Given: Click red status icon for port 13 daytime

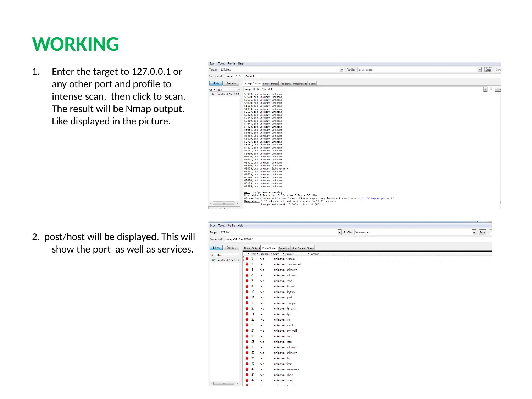Looking at the screenshot, I should click(x=247, y=292).
